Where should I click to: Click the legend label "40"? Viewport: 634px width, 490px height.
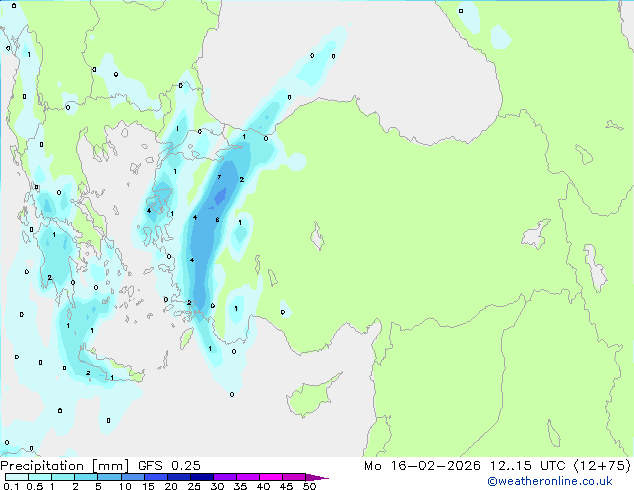click(263, 486)
